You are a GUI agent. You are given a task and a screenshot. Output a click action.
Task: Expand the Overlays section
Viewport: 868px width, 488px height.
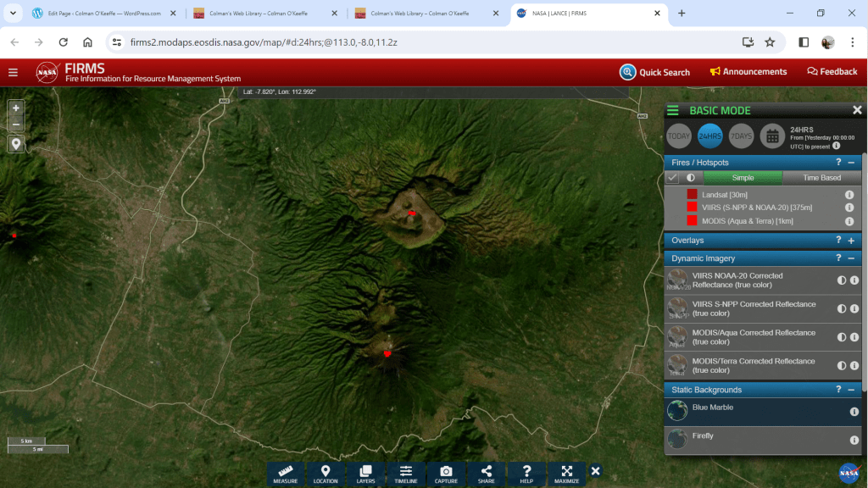point(851,241)
